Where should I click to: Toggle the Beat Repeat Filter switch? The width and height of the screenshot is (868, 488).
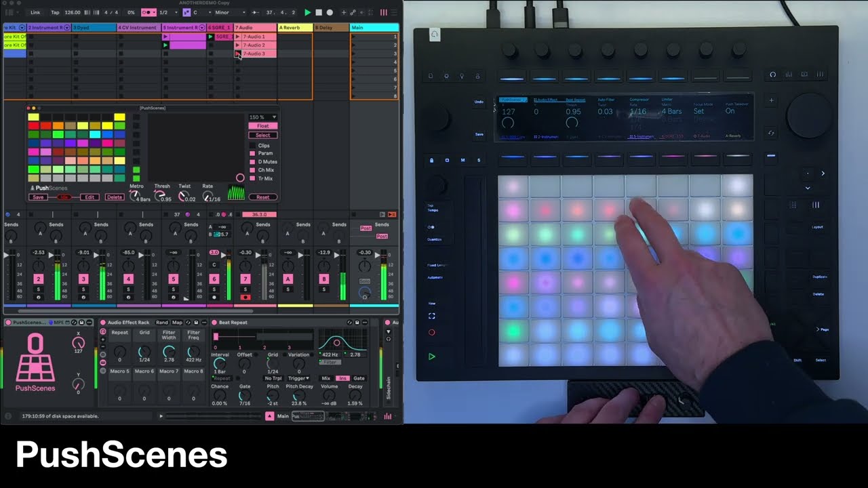[330, 363]
